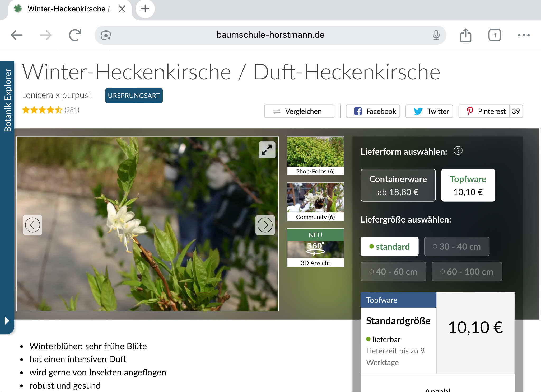Switch to Containerware delivery form
541x392 pixels.
pyautogui.click(x=398, y=185)
